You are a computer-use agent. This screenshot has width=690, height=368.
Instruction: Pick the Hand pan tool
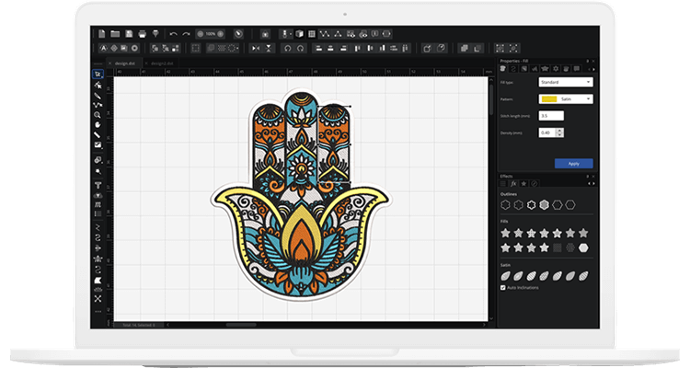point(97,125)
